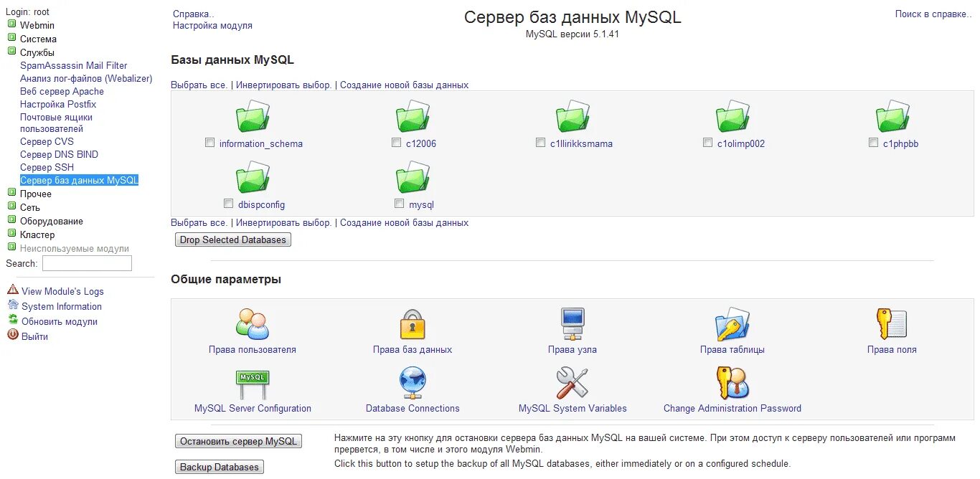Click lower Выбрать все. link below databases
The width and height of the screenshot is (980, 479).
pyautogui.click(x=199, y=222)
